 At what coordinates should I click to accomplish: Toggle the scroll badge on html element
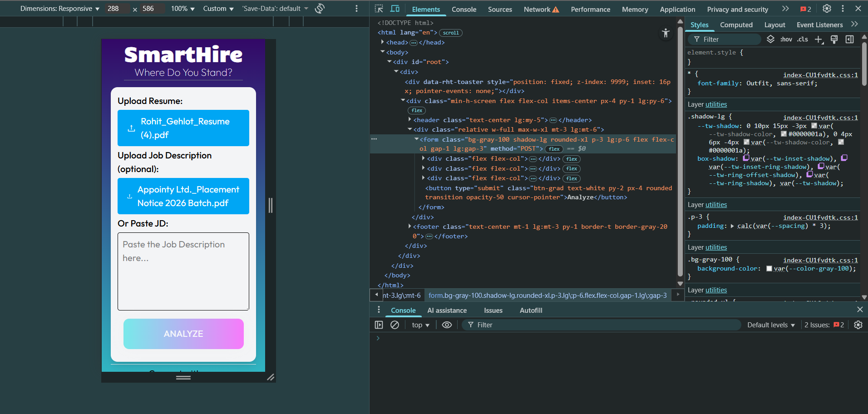click(x=451, y=33)
